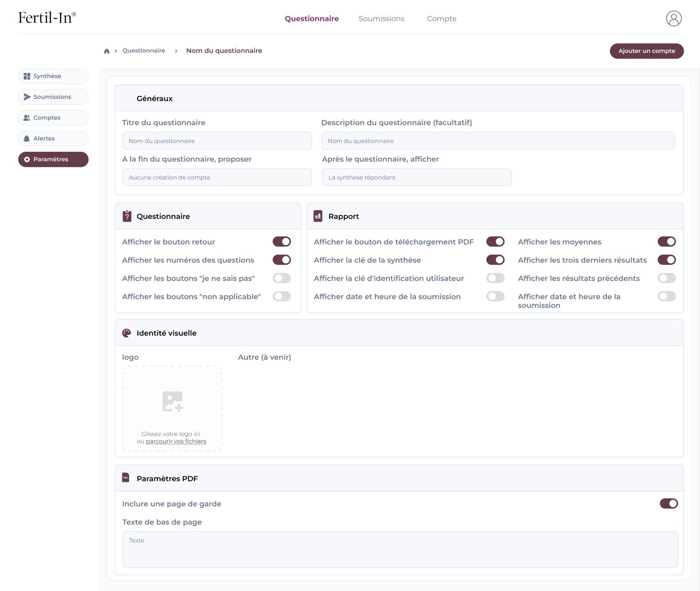Toggle "Afficher les trois derniers résultats"

pyautogui.click(x=667, y=260)
